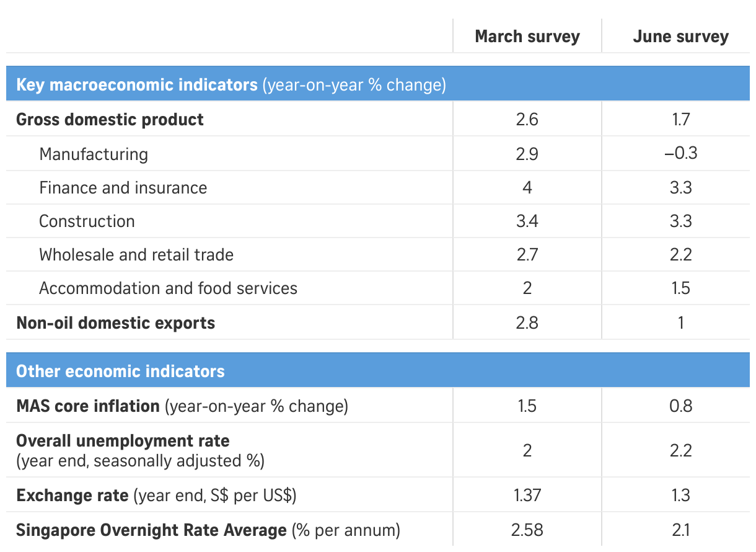This screenshot has width=756, height=552.
Task: Click the June survey column header
Action: pyautogui.click(x=680, y=37)
